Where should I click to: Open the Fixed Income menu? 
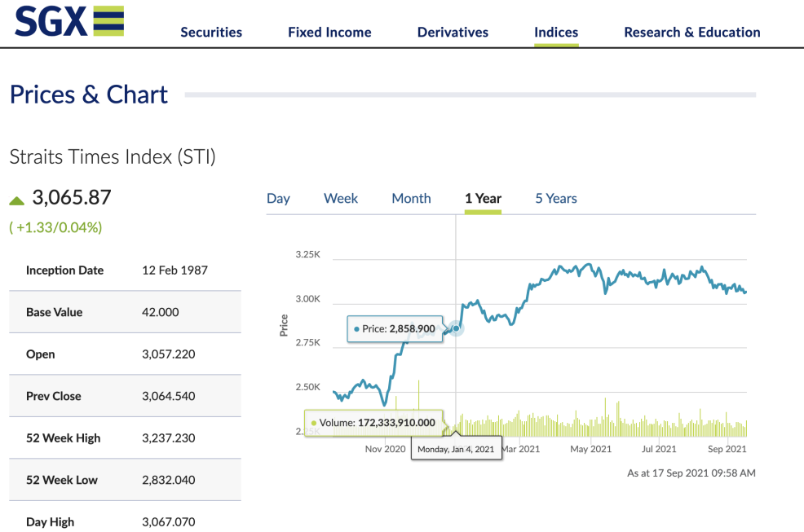coord(329,33)
